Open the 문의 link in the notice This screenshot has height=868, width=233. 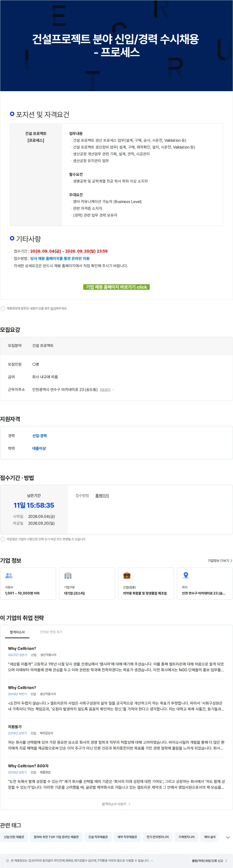(53, 308)
